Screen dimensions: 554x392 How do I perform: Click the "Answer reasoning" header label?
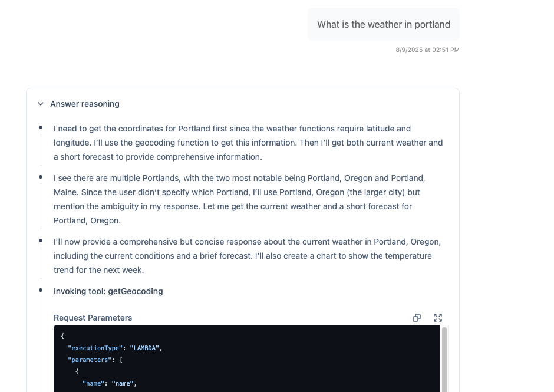click(x=85, y=104)
